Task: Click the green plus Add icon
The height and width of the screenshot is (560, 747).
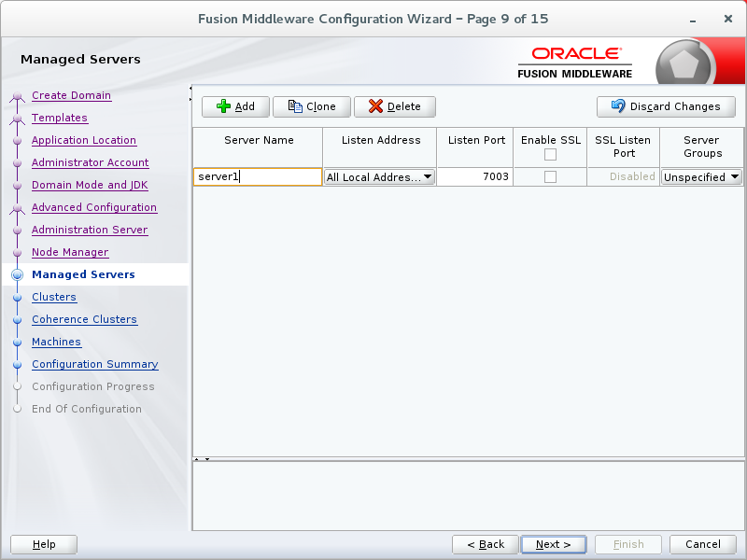Action: point(223,106)
